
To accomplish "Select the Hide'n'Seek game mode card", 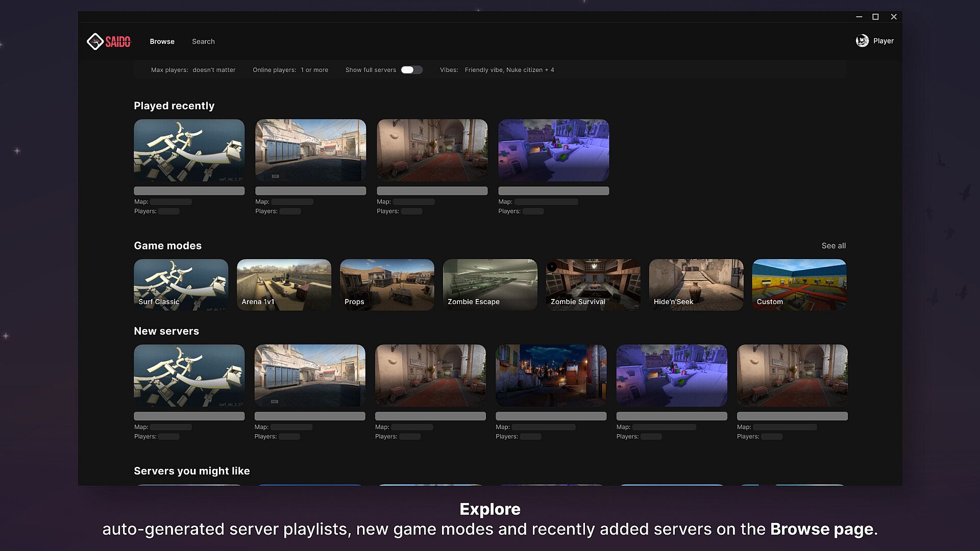I will pos(696,285).
